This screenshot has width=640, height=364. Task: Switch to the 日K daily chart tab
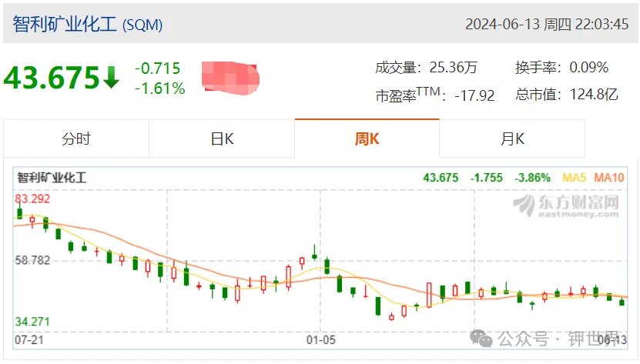(x=222, y=139)
